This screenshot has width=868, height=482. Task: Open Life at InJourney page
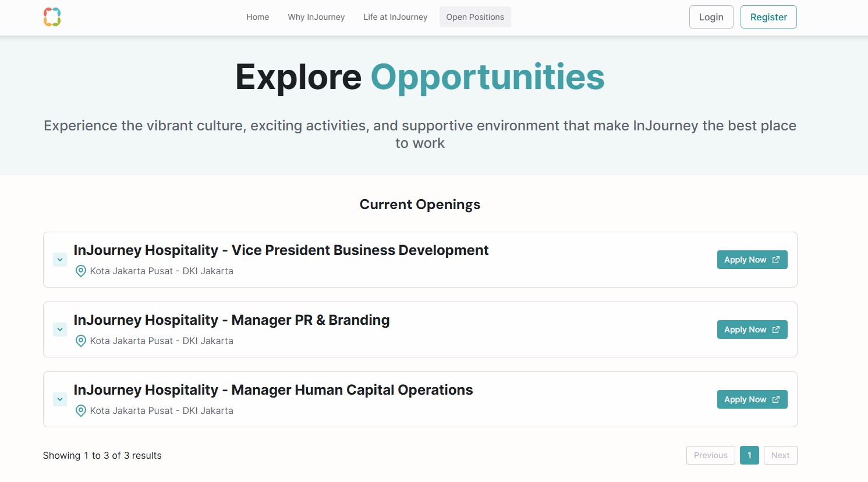395,17
